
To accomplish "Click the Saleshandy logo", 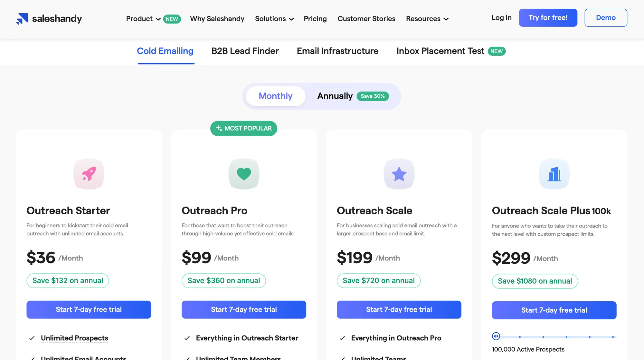I will coord(49,19).
